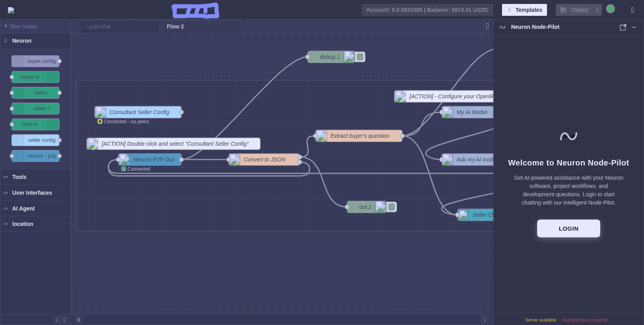The width and height of the screenshot is (644, 325).
Task: Switch to the Flow 2 tab
Action: [x=175, y=26]
